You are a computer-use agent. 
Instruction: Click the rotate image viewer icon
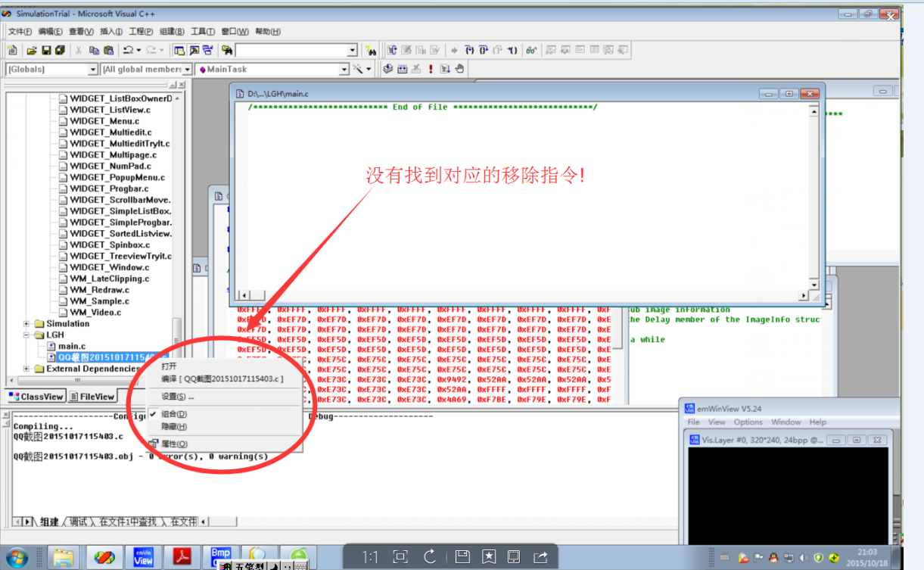coord(431,557)
